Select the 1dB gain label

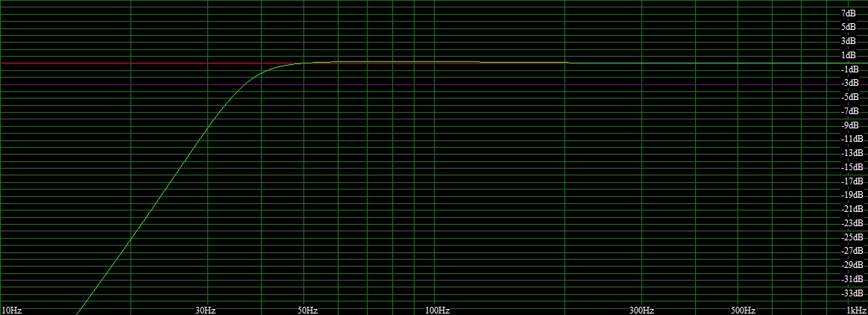pyautogui.click(x=848, y=55)
